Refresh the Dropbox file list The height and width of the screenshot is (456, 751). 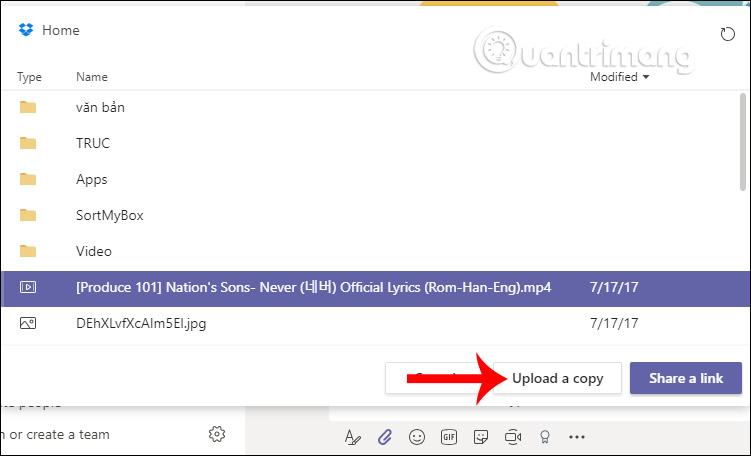tap(727, 34)
